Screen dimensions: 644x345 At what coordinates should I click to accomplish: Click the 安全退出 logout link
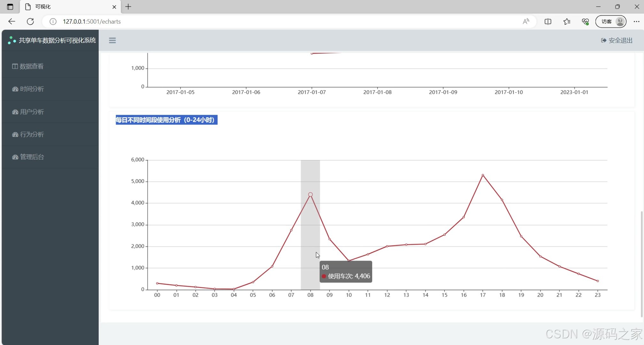click(617, 40)
